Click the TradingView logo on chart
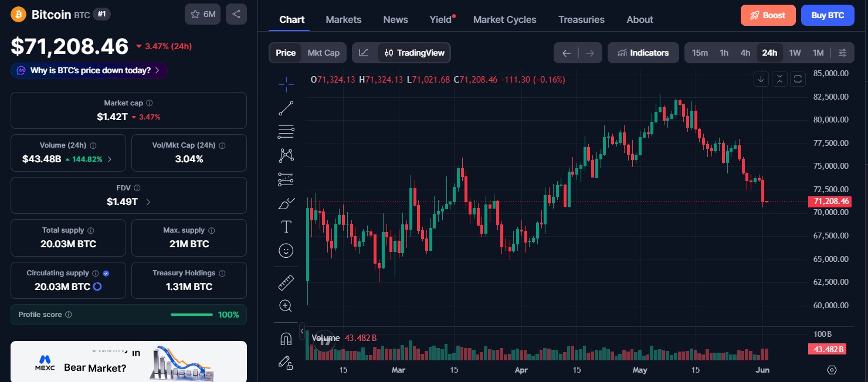The width and height of the screenshot is (868, 382). pyautogui.click(x=324, y=341)
